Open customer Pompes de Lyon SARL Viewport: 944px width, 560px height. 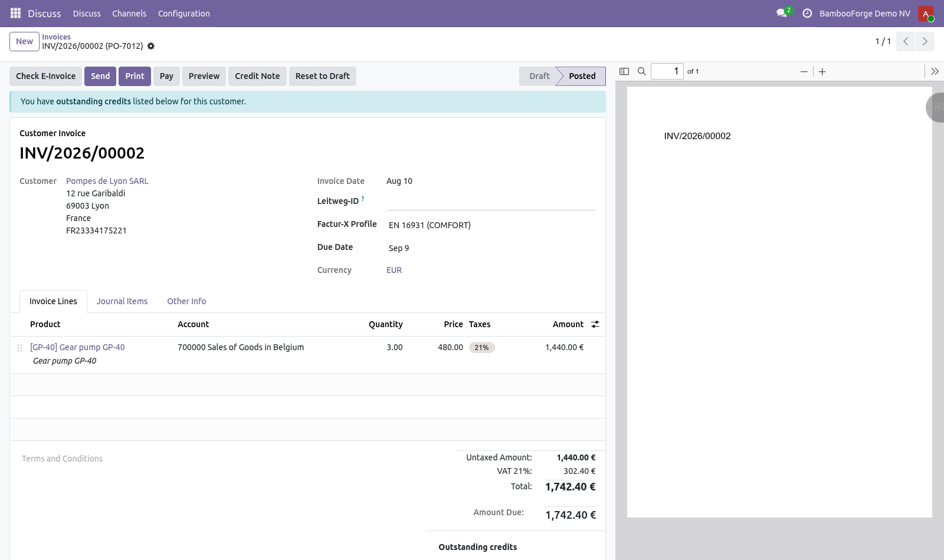[107, 181]
